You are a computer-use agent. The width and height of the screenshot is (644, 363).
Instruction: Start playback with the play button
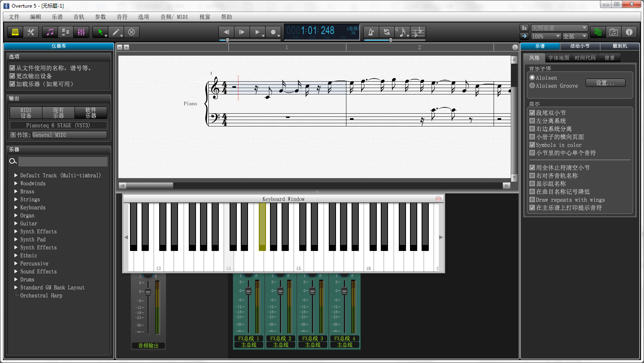pyautogui.click(x=258, y=32)
